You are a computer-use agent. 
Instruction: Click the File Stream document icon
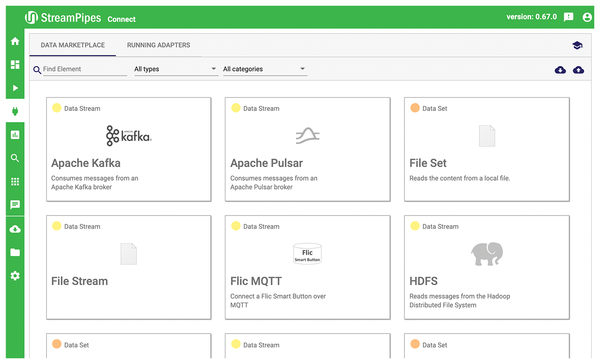tap(129, 254)
